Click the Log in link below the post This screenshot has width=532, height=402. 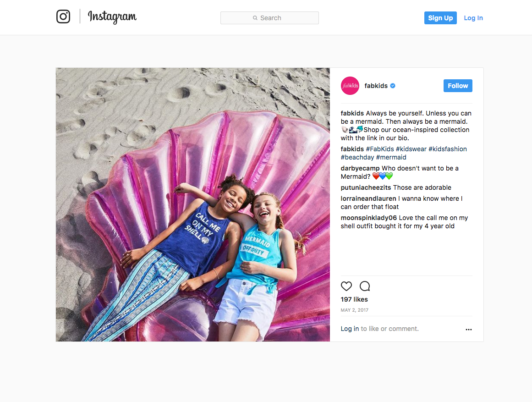350,329
